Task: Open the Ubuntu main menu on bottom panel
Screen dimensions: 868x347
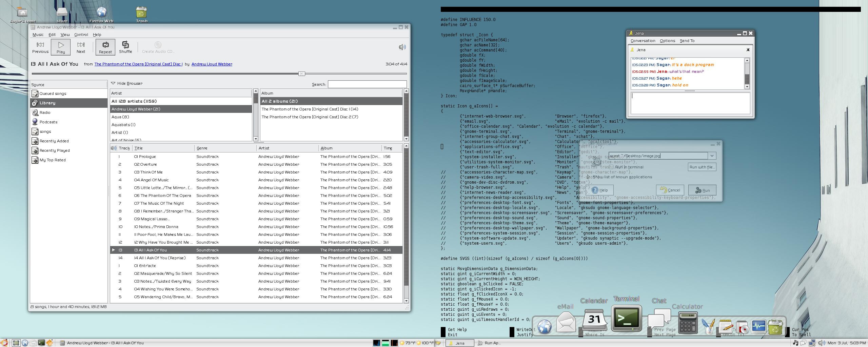Action: (x=4, y=343)
